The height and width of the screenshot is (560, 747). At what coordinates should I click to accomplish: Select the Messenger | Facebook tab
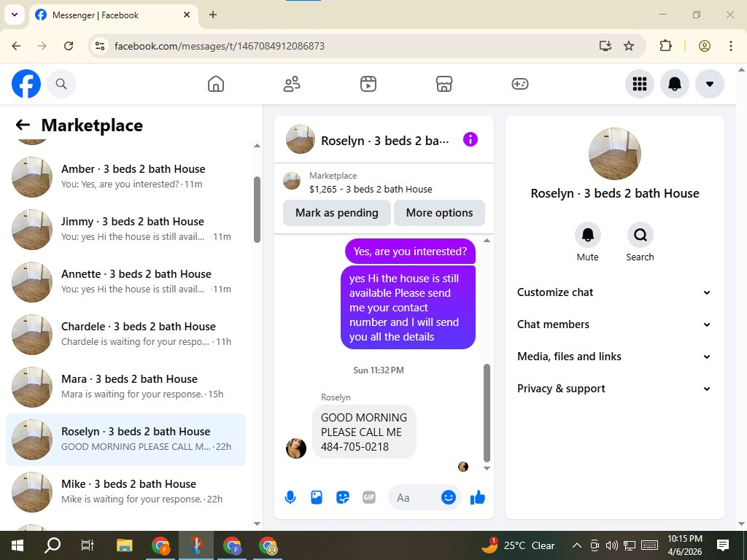[x=115, y=15]
